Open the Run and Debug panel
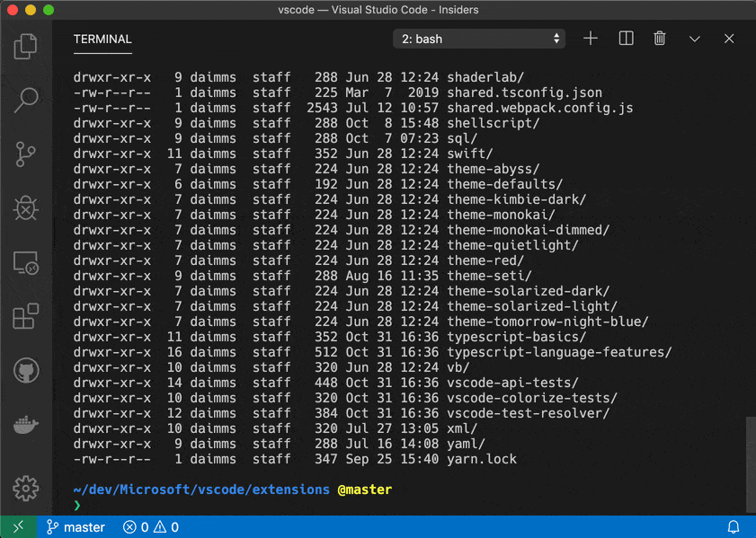The image size is (756, 538). (25, 207)
